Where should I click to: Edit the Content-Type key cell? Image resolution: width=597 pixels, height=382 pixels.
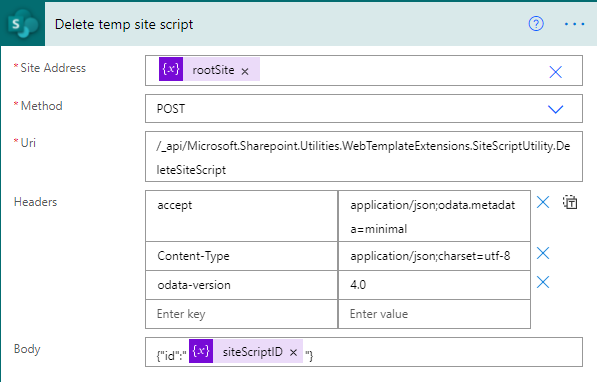(241, 256)
